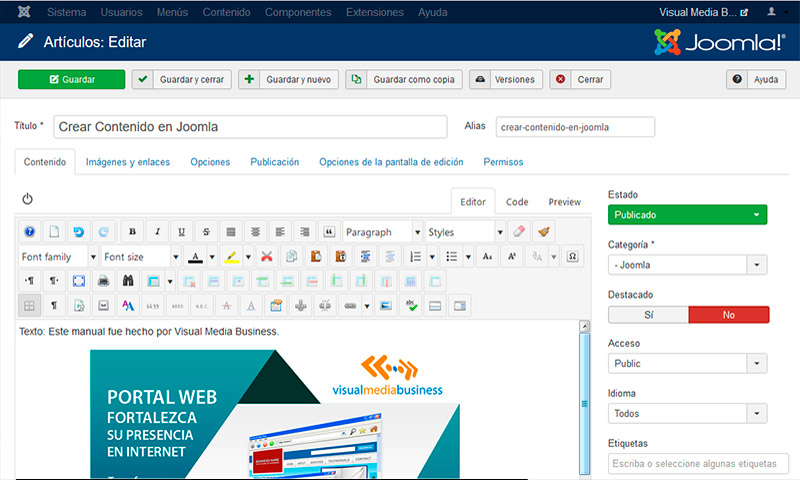Toggle visual blocks grid button
800x480 pixels.
29,306
